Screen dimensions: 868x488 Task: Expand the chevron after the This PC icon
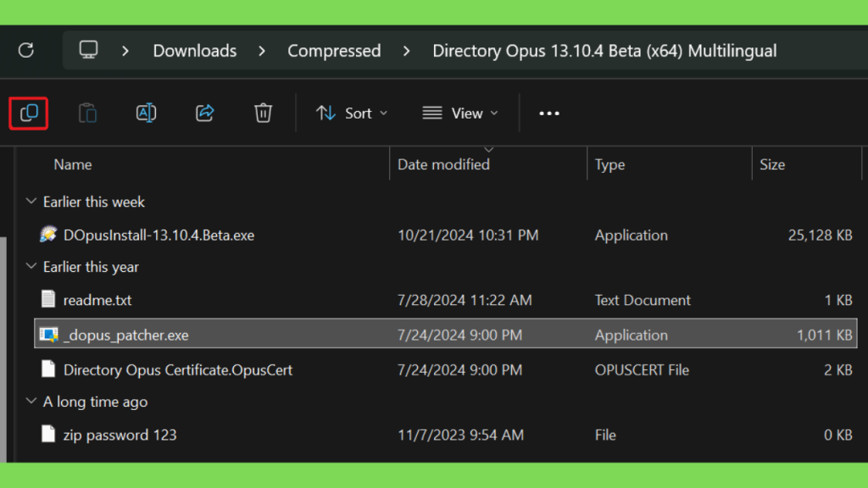coord(125,51)
